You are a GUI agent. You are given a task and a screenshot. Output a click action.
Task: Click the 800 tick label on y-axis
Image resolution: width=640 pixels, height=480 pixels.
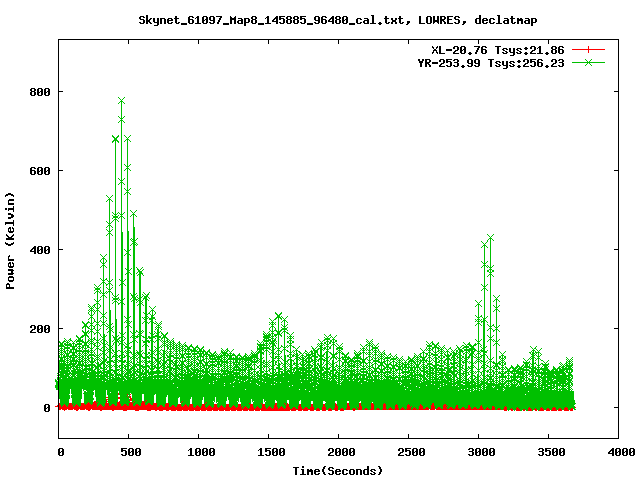tap(38, 92)
